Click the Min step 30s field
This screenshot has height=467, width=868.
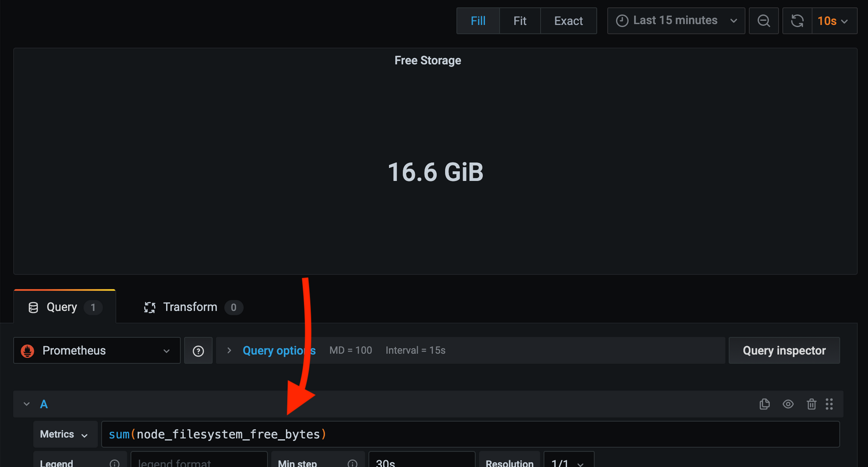pyautogui.click(x=422, y=460)
